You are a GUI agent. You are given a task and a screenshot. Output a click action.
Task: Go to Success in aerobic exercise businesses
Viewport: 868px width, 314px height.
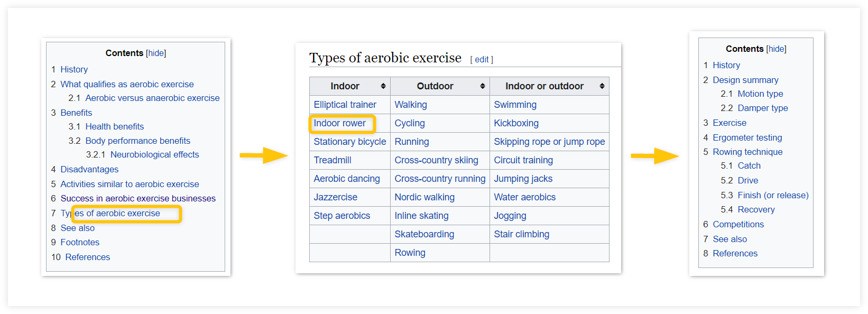point(138,198)
